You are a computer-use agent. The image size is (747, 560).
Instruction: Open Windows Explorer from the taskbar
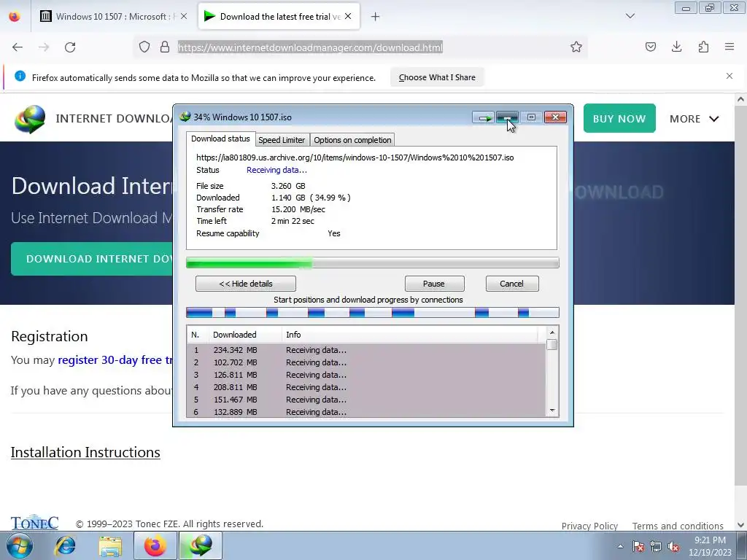click(110, 545)
